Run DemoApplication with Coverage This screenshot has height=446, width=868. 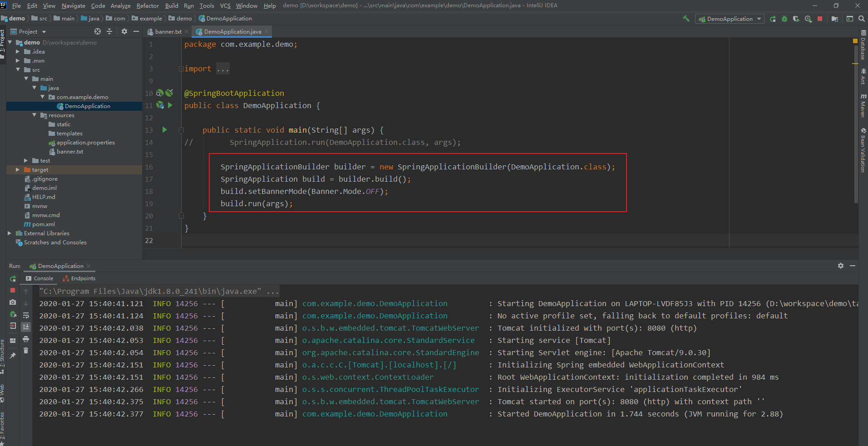[796, 19]
